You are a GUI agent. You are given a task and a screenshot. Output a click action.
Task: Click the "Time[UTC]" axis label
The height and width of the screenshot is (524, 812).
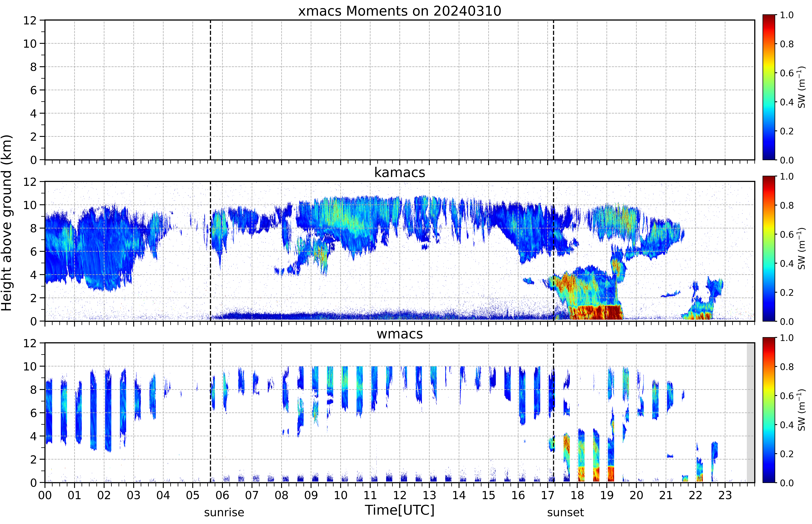(400, 510)
